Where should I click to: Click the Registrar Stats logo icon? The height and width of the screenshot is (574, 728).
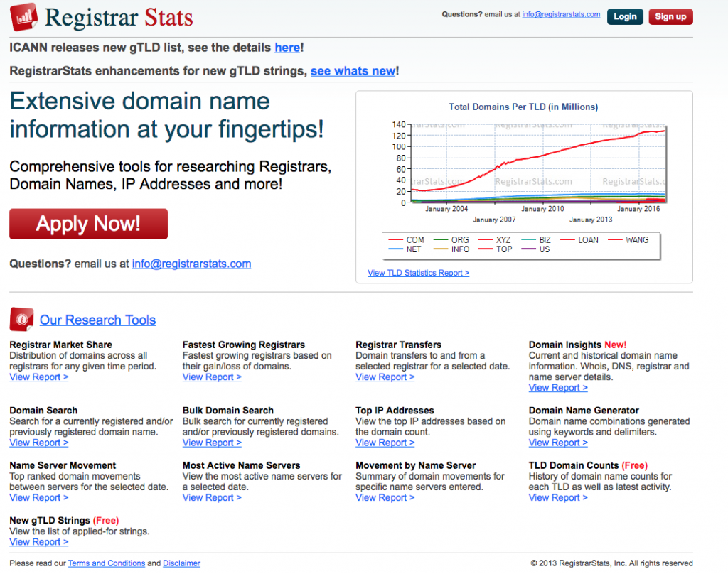24,17
